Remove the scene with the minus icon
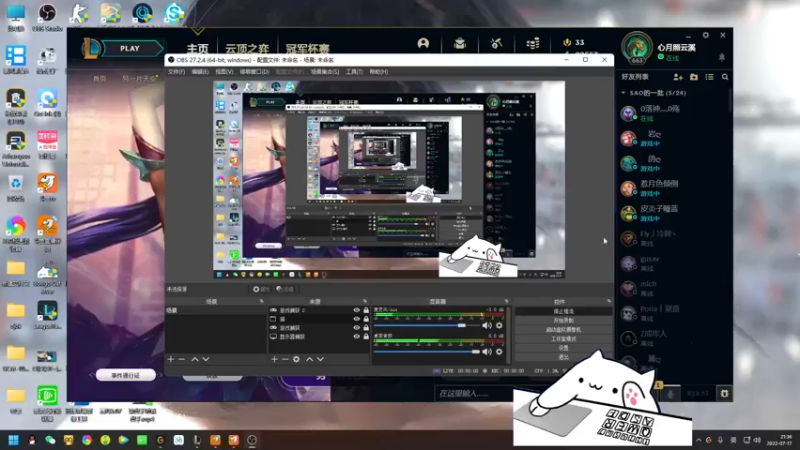This screenshot has width=800, height=450. point(182,359)
